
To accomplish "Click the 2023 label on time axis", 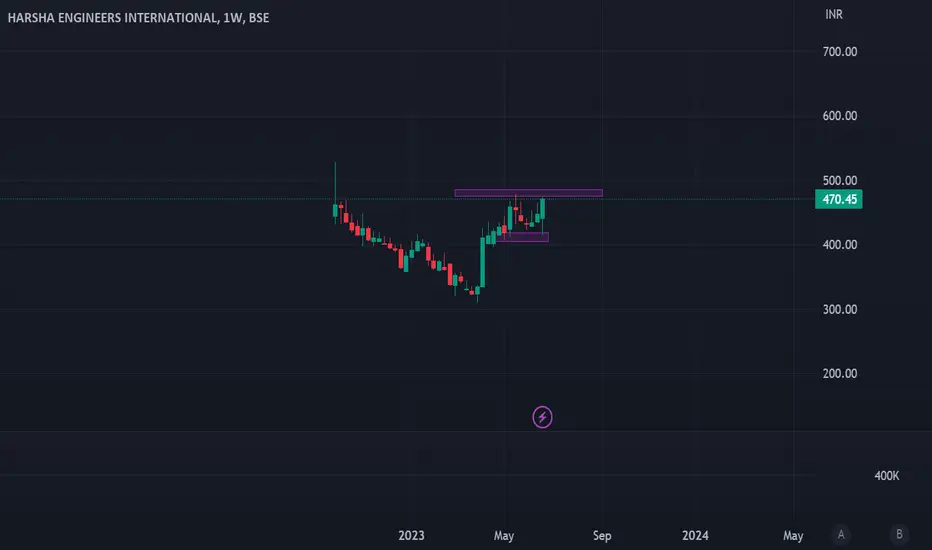I will (x=411, y=536).
